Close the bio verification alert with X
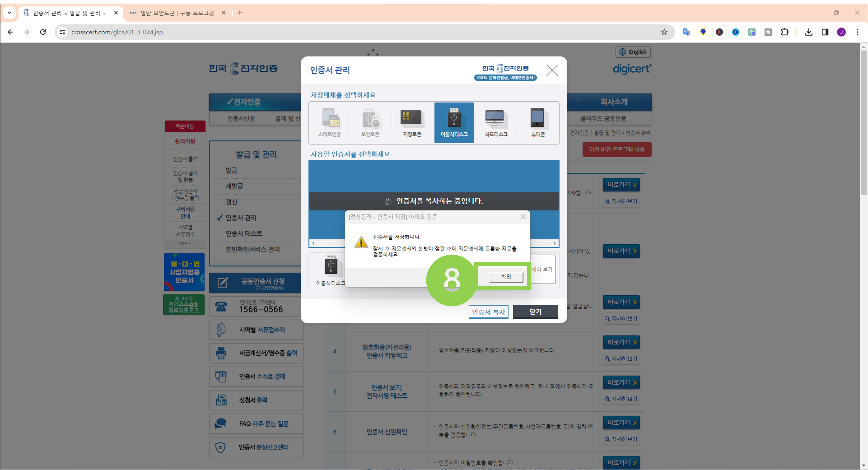Viewport: 868px width, 470px height. tap(523, 217)
